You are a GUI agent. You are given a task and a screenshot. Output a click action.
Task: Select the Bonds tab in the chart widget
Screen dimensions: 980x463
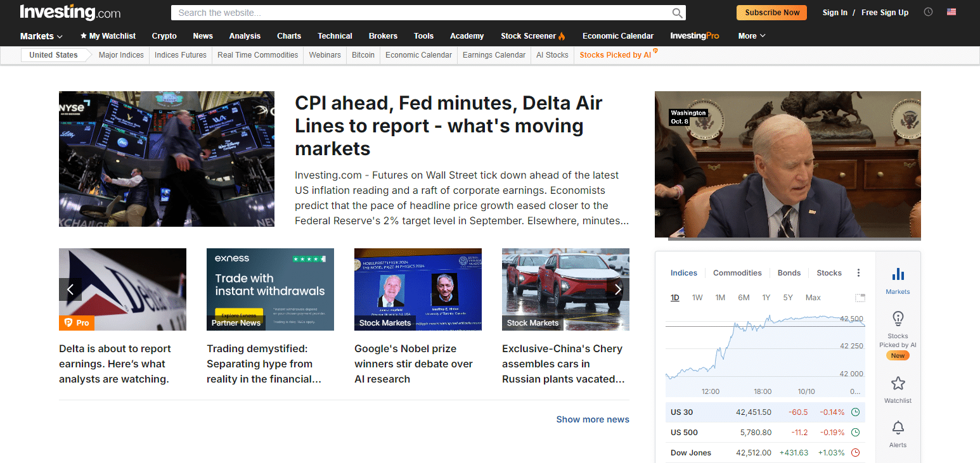(x=789, y=273)
